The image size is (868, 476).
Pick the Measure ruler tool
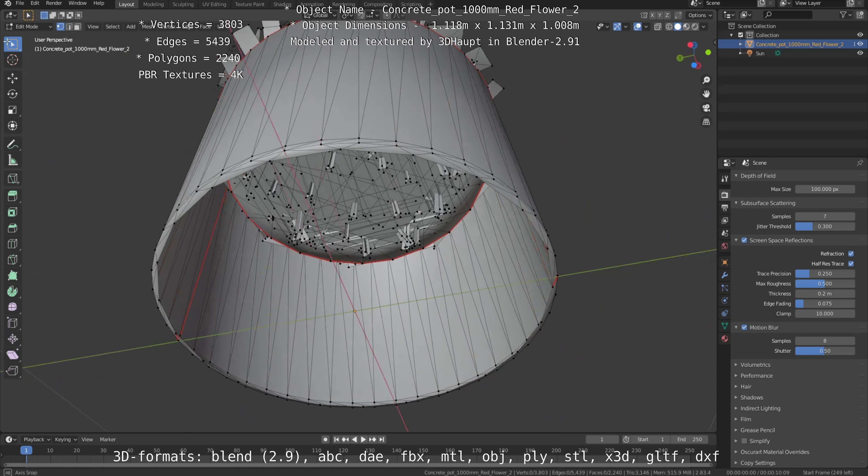[x=13, y=161]
